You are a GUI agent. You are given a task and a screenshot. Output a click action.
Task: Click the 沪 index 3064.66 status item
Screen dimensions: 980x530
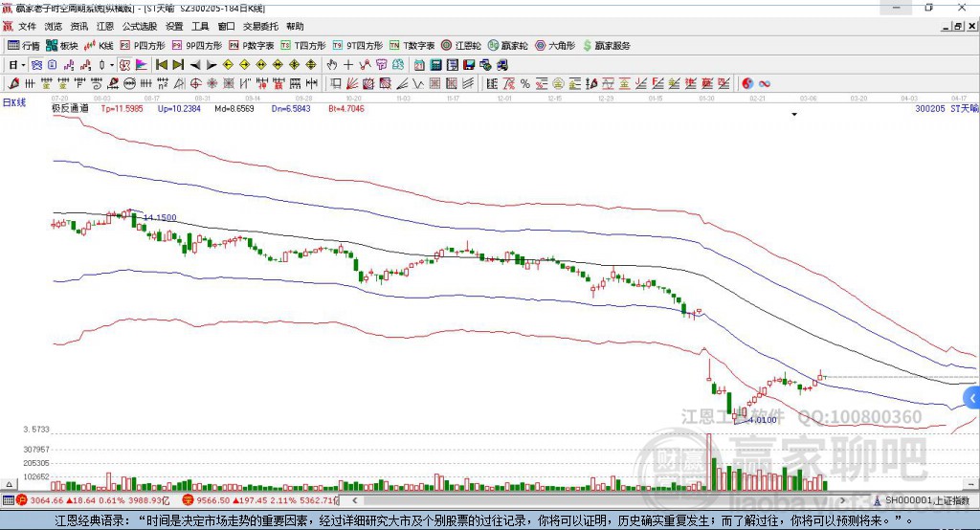[x=93, y=500]
